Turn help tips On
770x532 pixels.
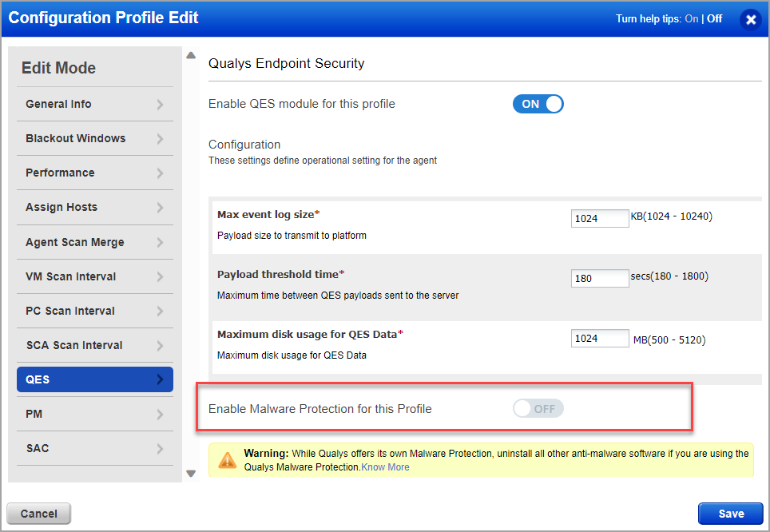[x=692, y=18]
